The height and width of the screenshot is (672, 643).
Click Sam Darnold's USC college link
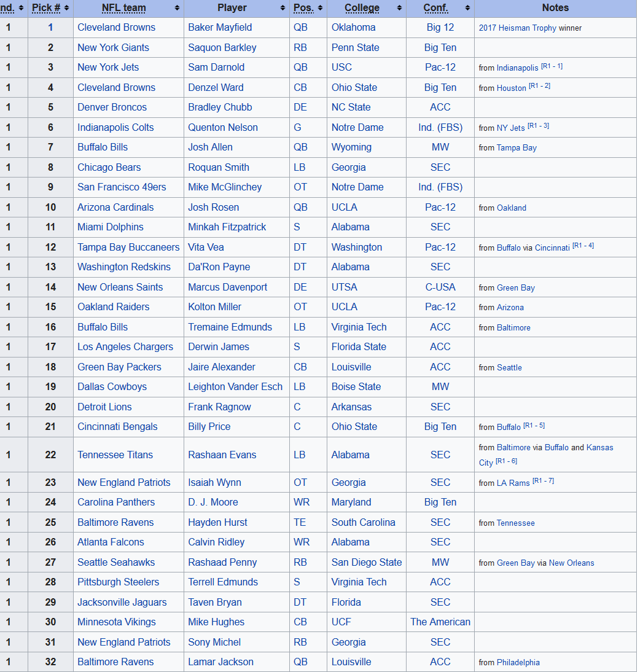coord(341,68)
